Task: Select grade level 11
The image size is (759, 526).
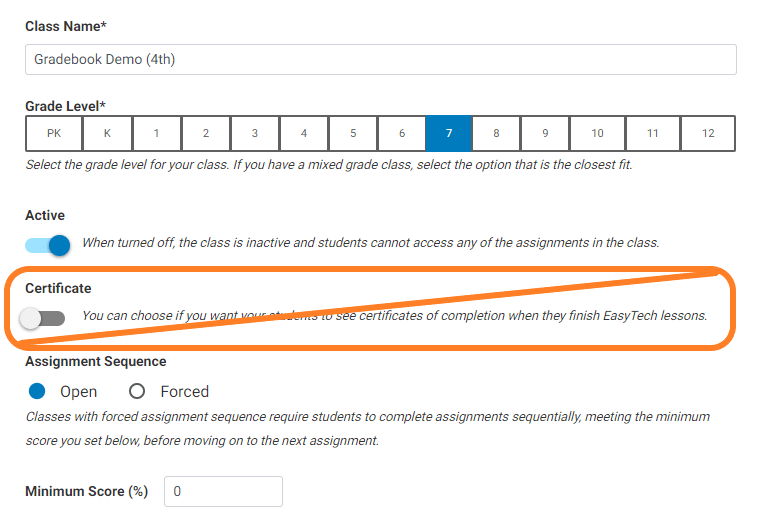Action: pyautogui.click(x=653, y=133)
